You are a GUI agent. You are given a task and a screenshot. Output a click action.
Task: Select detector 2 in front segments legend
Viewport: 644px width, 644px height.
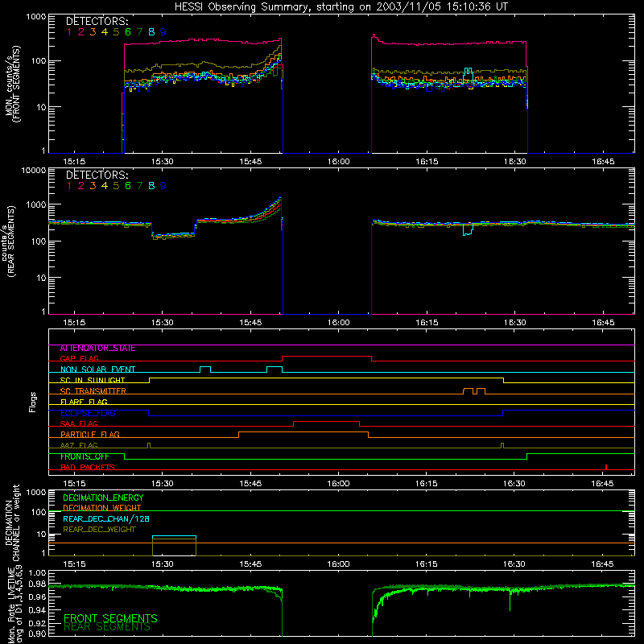[x=81, y=32]
